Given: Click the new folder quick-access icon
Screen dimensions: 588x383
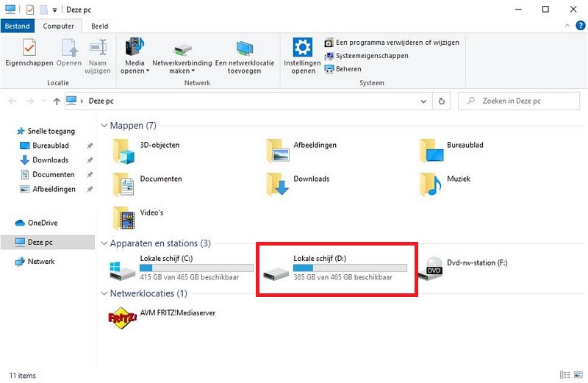Looking at the screenshot, I should 43,10.
